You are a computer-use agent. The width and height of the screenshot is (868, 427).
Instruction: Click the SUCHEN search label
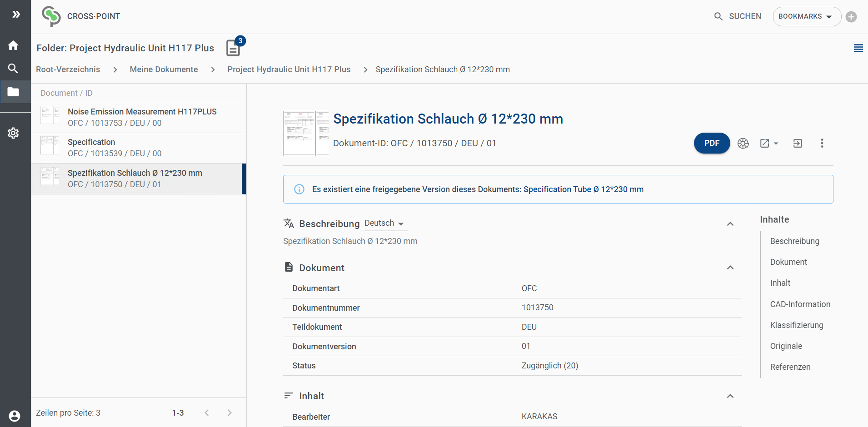coord(745,16)
